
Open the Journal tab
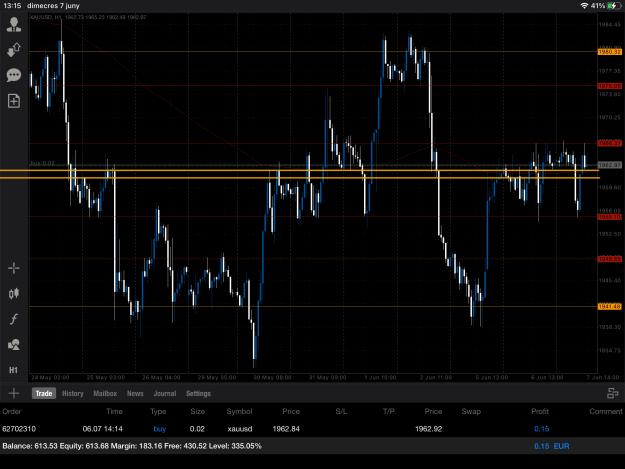[165, 393]
